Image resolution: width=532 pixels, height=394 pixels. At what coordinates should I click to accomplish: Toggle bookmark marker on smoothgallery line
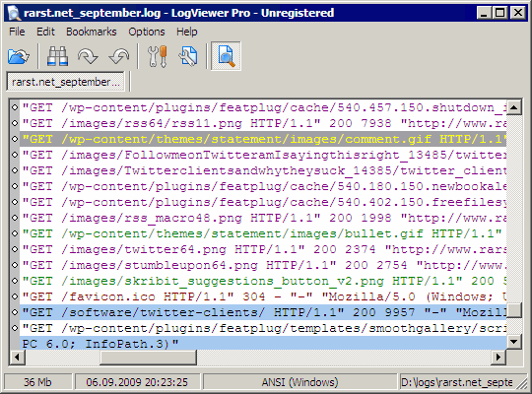pyautogui.click(x=15, y=328)
